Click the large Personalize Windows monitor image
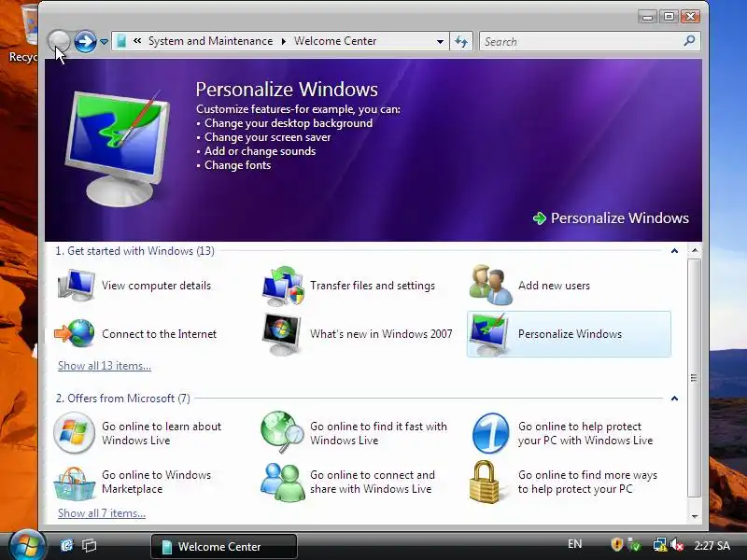This screenshot has height=560, width=747. click(x=118, y=148)
